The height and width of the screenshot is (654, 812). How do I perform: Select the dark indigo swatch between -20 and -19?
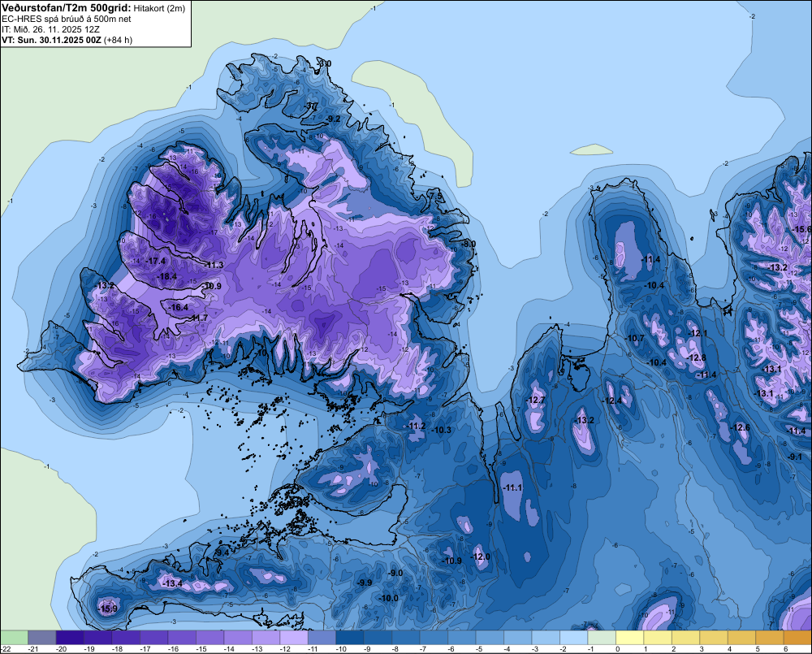click(x=70, y=637)
